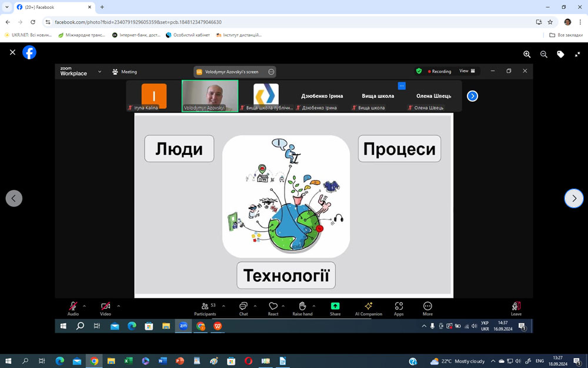Launch Opera from the Windows taskbar
Screen dimensions: 588x368
(248, 361)
